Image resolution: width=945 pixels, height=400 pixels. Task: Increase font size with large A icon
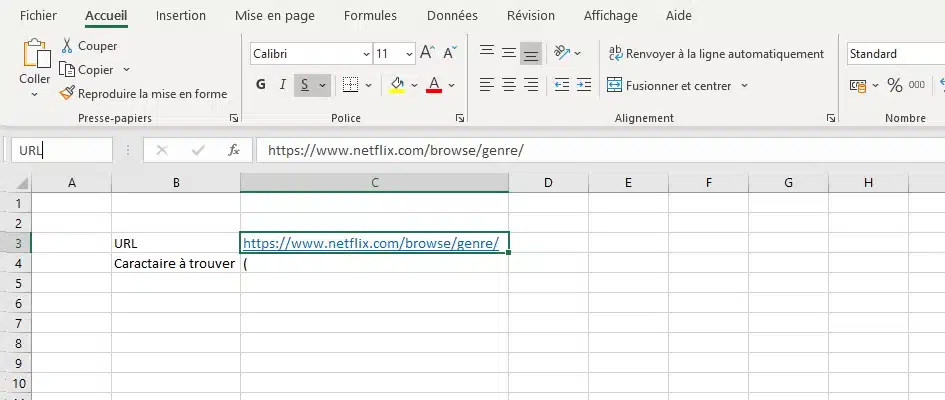[x=427, y=53]
